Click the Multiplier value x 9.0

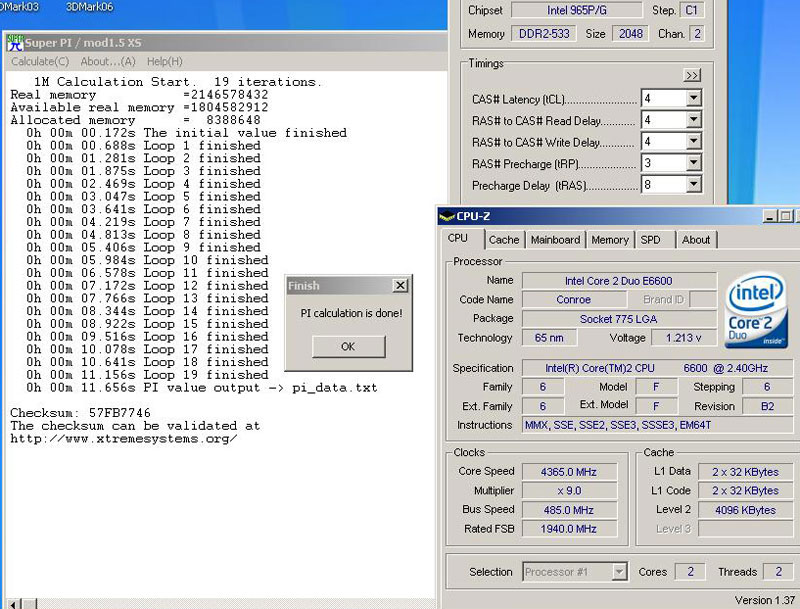point(569,491)
